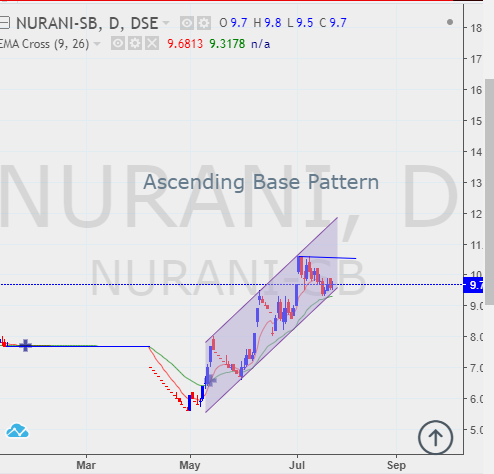Click the blue cloud chart icon
This screenshot has height=474, width=494.
point(17,430)
